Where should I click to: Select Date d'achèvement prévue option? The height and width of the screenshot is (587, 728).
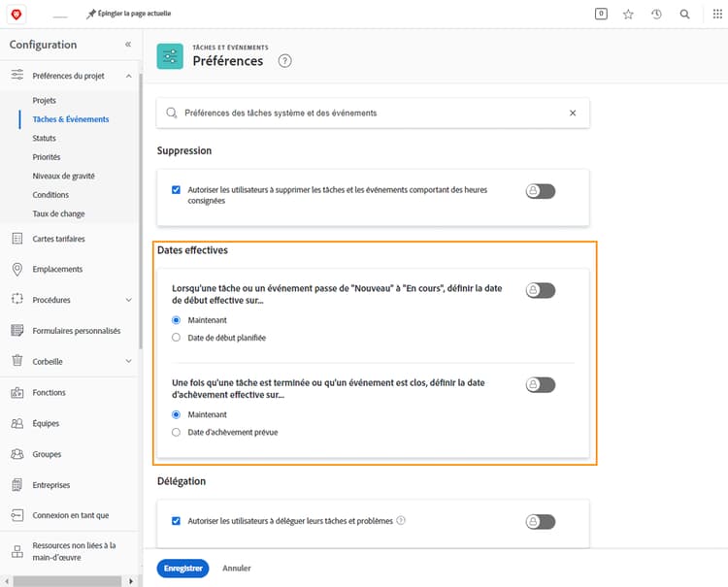(x=176, y=432)
